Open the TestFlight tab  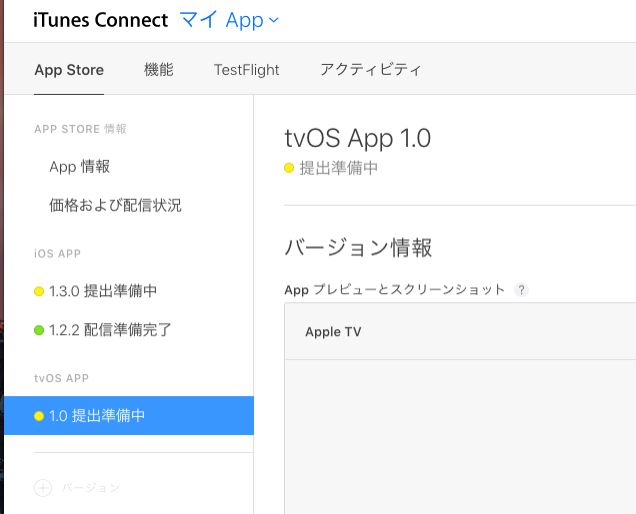(x=247, y=70)
